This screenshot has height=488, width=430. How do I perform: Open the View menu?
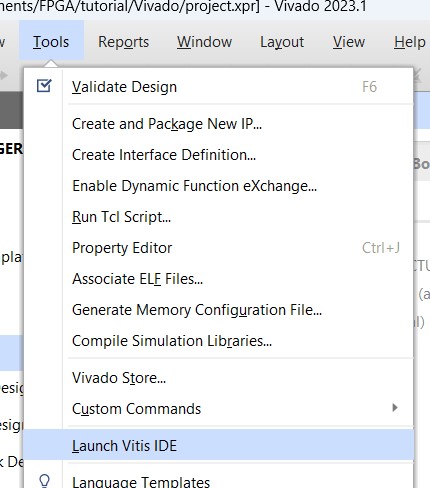click(x=349, y=42)
